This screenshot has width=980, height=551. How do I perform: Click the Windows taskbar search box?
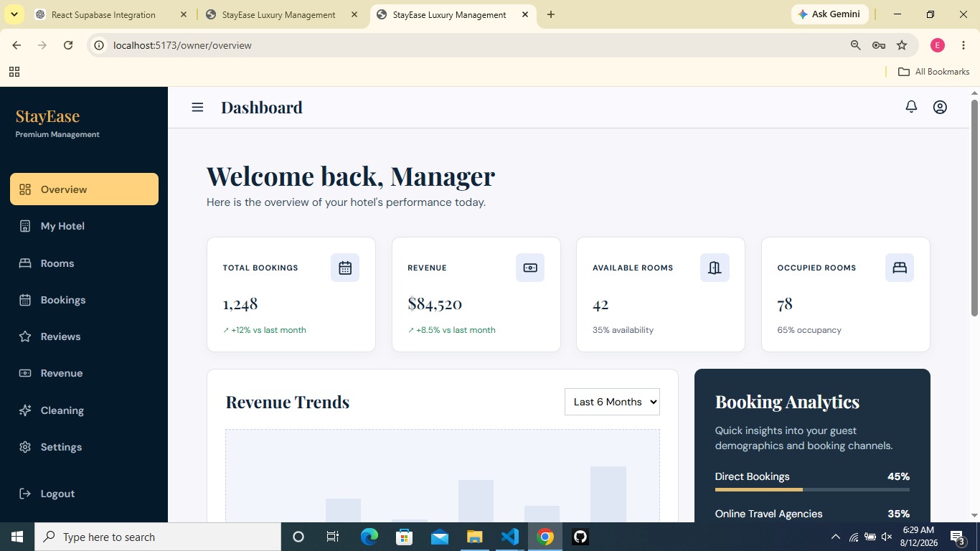[x=158, y=537]
